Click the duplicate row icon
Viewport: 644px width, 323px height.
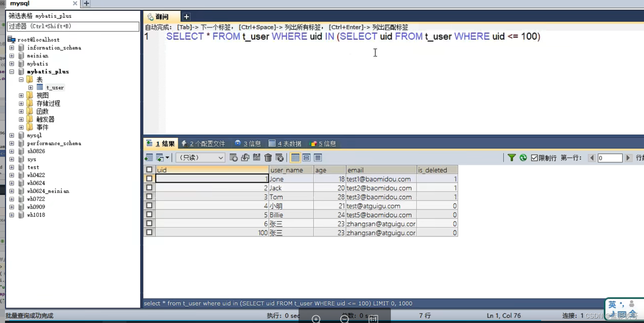pos(245,158)
